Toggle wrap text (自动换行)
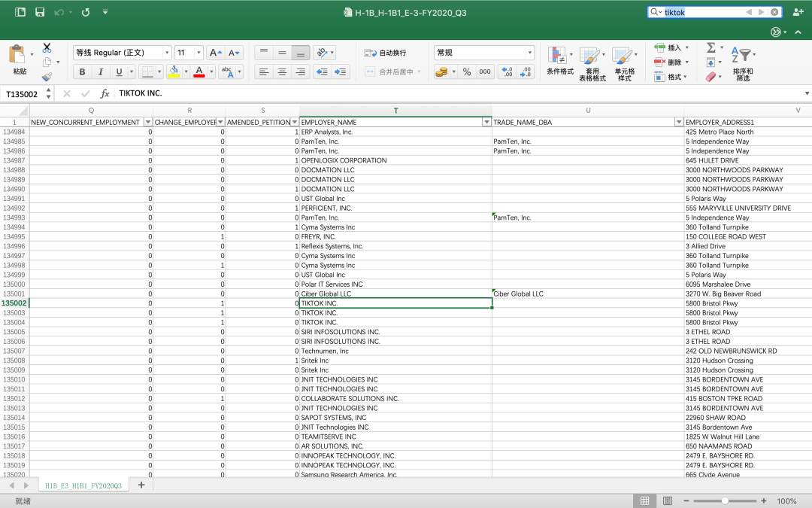The width and height of the screenshot is (812, 508). tap(385, 53)
